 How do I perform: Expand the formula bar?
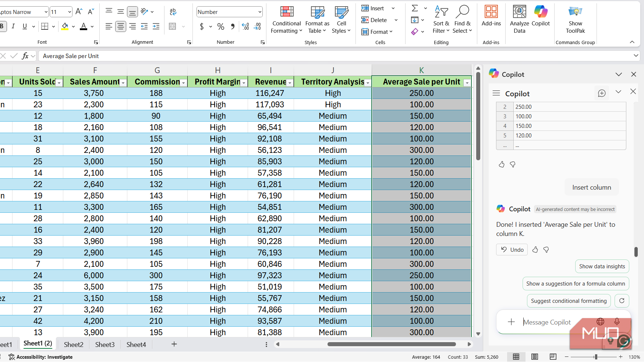[x=636, y=55]
